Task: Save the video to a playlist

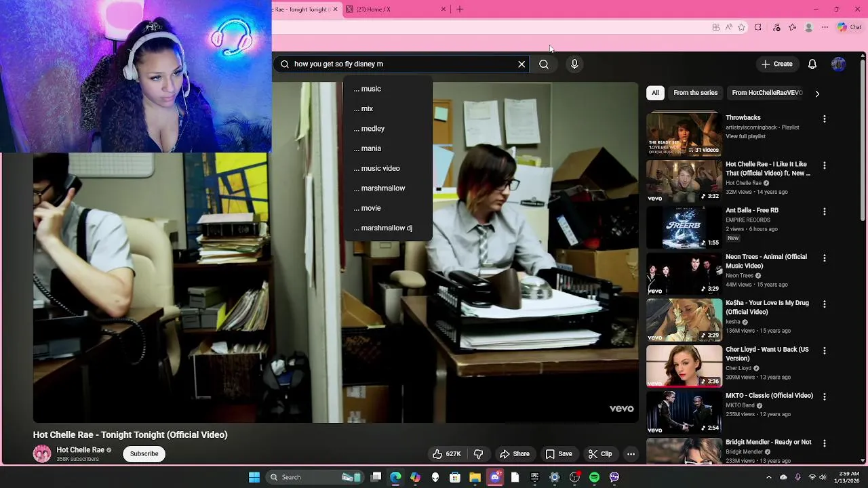Action: click(x=559, y=454)
